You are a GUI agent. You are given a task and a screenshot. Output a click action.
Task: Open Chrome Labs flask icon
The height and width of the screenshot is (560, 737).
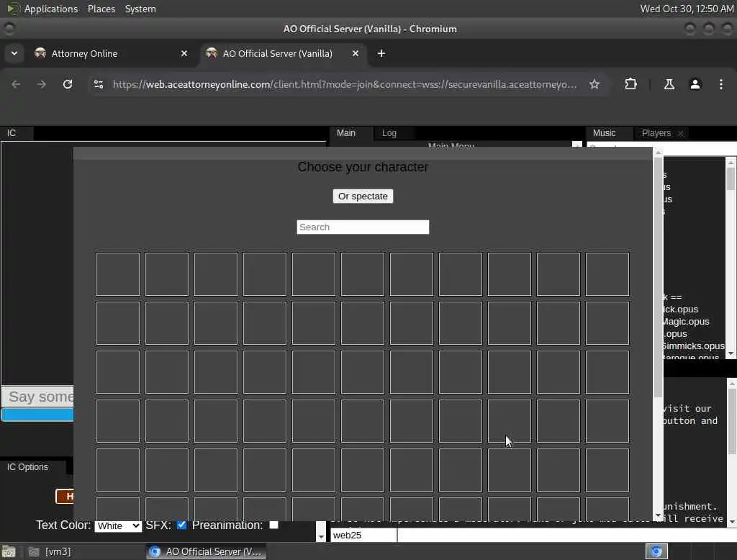click(x=669, y=84)
